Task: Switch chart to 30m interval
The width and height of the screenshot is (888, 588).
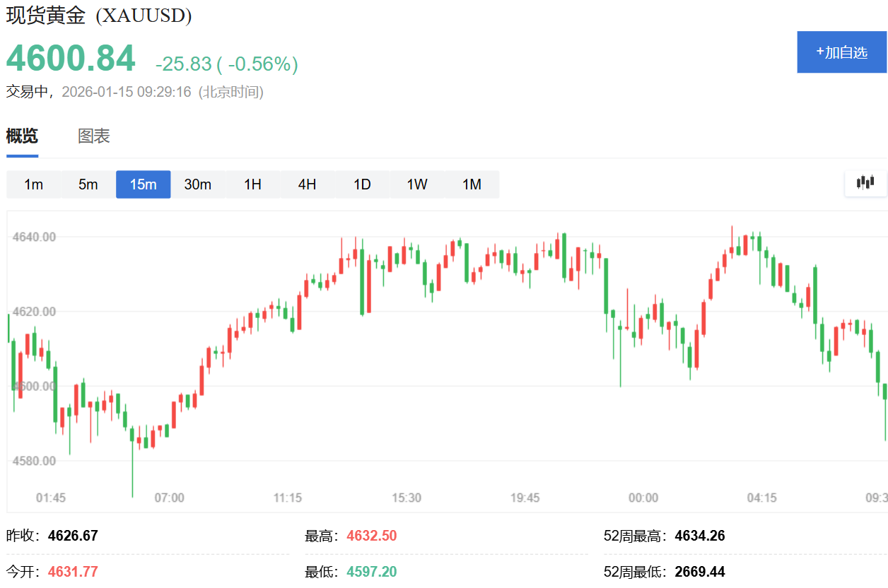Action: pos(198,184)
